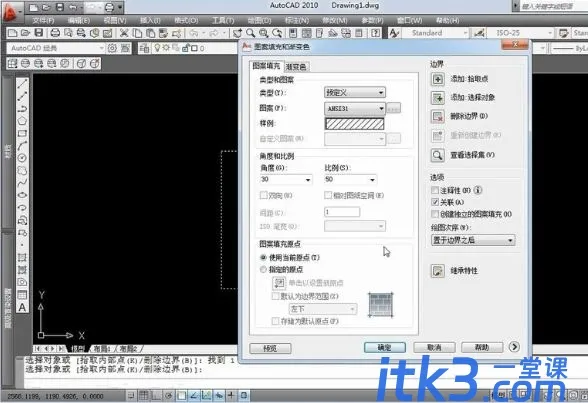Click the info icon next to 注释性 checkbox
Screen dimensions: 588x403
(478, 190)
